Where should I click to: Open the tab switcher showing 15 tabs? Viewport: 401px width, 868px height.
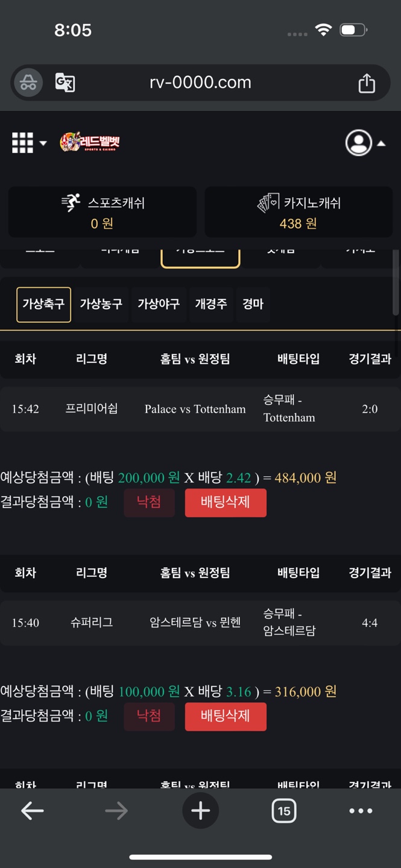[x=283, y=811]
